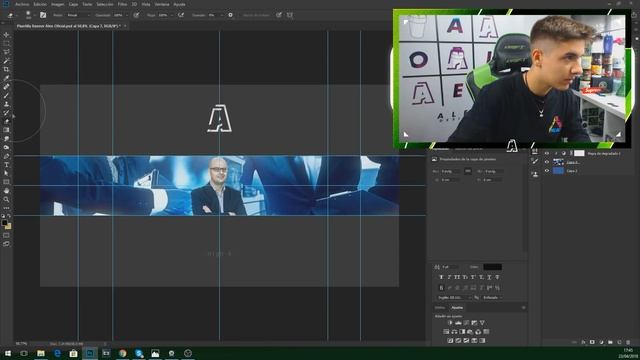Select the Gradient tool

tap(6, 130)
